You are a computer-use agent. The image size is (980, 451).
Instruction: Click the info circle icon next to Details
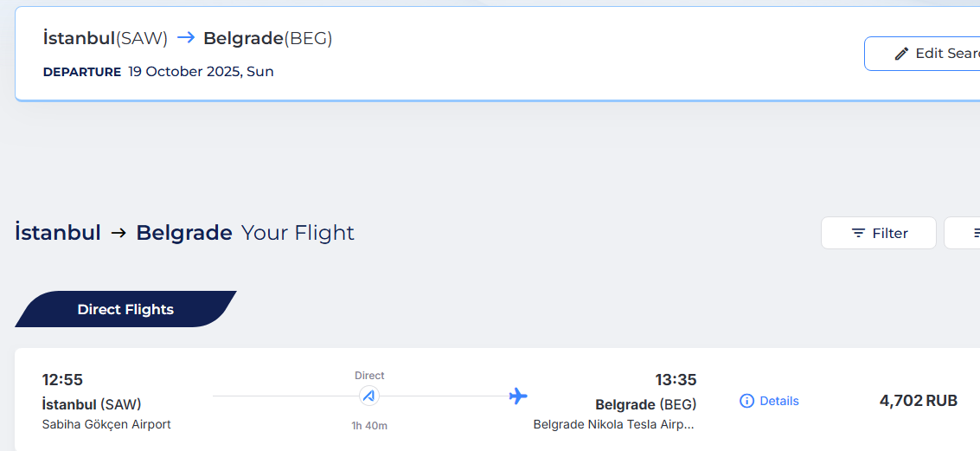tap(746, 401)
